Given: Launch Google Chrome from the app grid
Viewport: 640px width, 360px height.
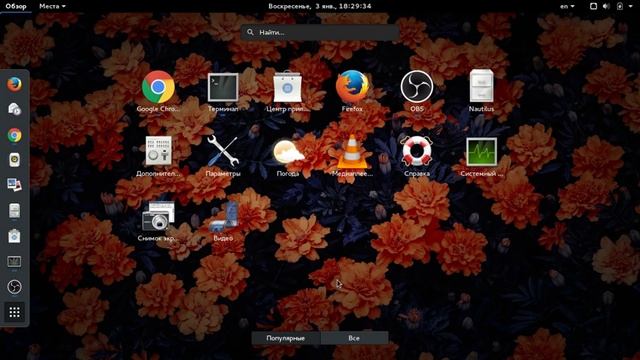Looking at the screenshot, I should (158, 87).
